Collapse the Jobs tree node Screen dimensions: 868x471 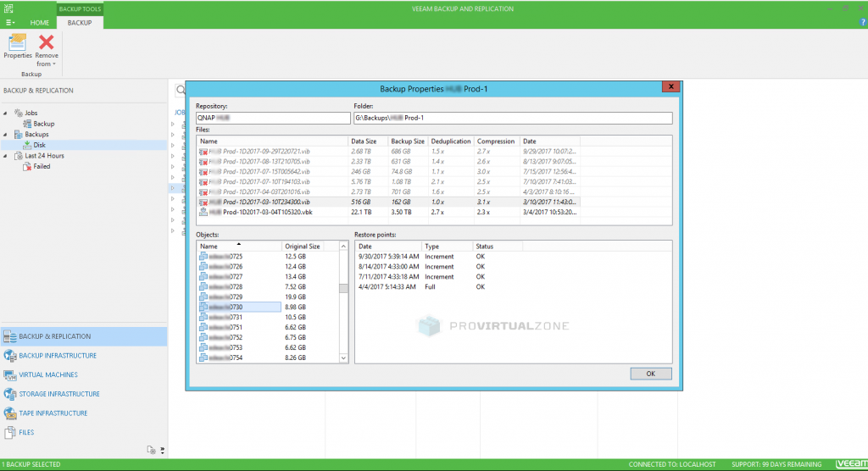click(x=6, y=113)
